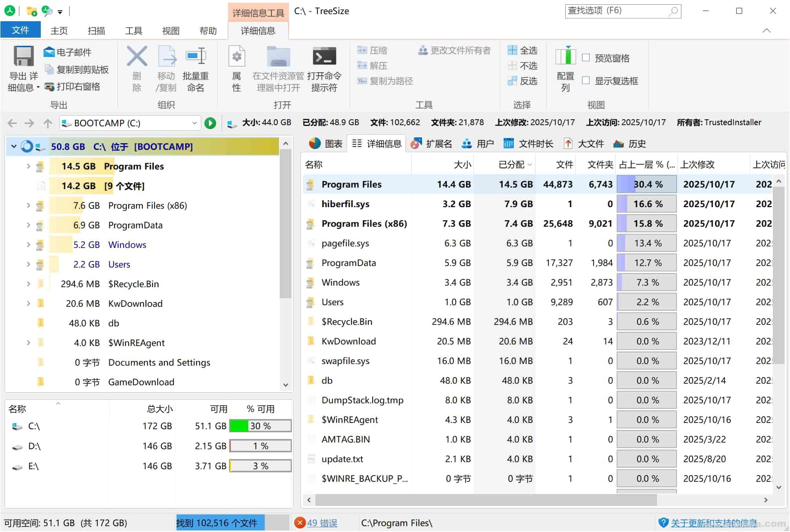Copy details using the clipboard icon
Viewport: 790px width, 532px height.
coord(49,69)
